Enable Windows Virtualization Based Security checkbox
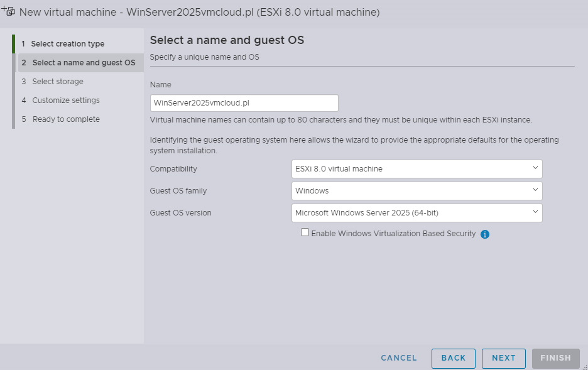The width and height of the screenshot is (588, 370). click(x=305, y=232)
